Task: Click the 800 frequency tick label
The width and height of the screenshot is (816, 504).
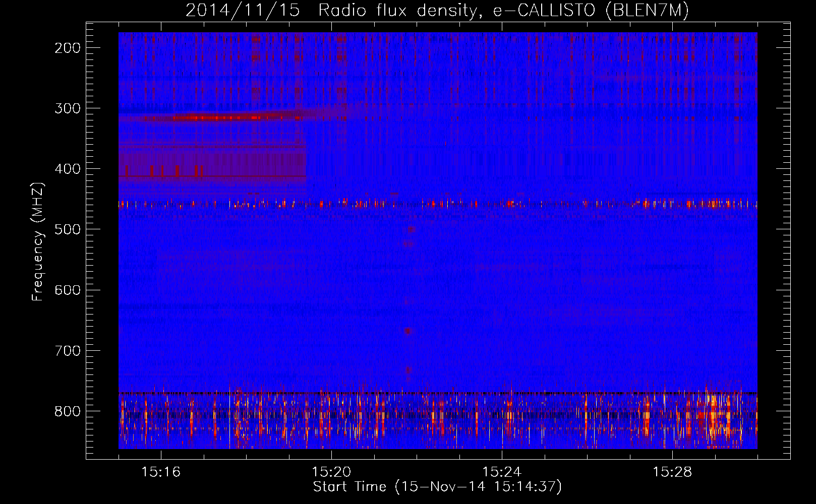Action: [68, 411]
